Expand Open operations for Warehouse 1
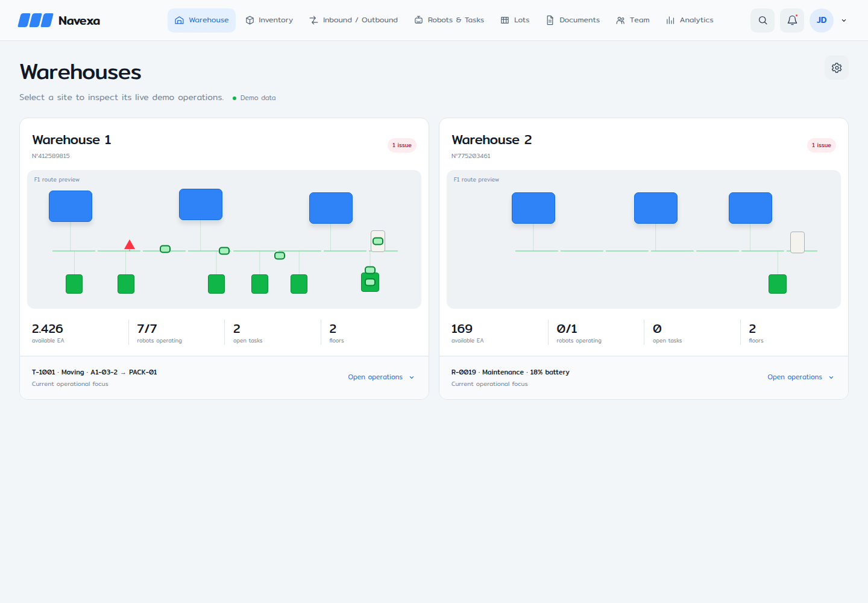 381,377
